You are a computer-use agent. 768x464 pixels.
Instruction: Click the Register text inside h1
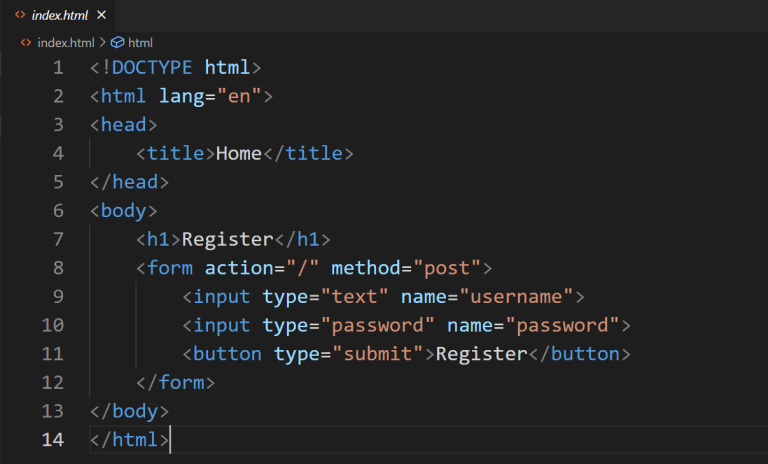click(227, 240)
